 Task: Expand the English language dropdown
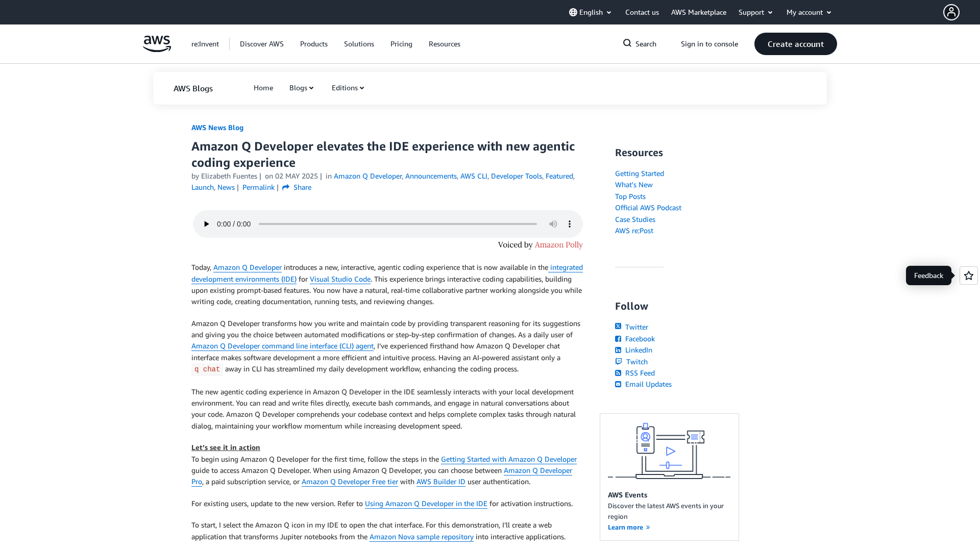[x=591, y=12]
